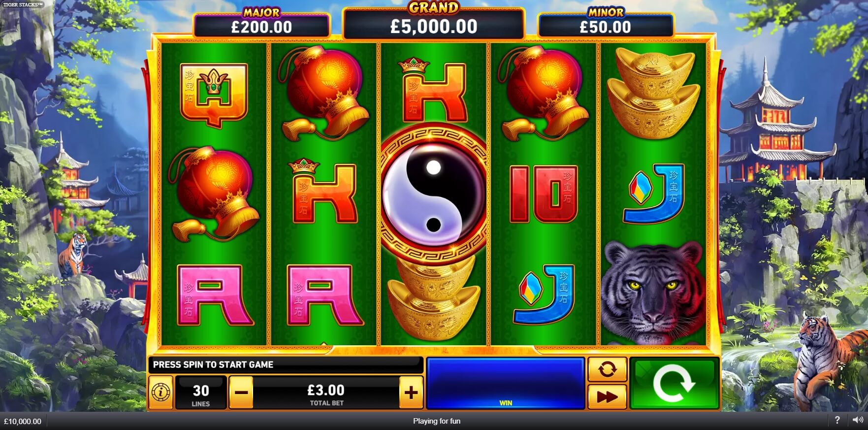Click the red 10 symbol on fourth reel
This screenshot has height=430, width=868.
pyautogui.click(x=544, y=194)
